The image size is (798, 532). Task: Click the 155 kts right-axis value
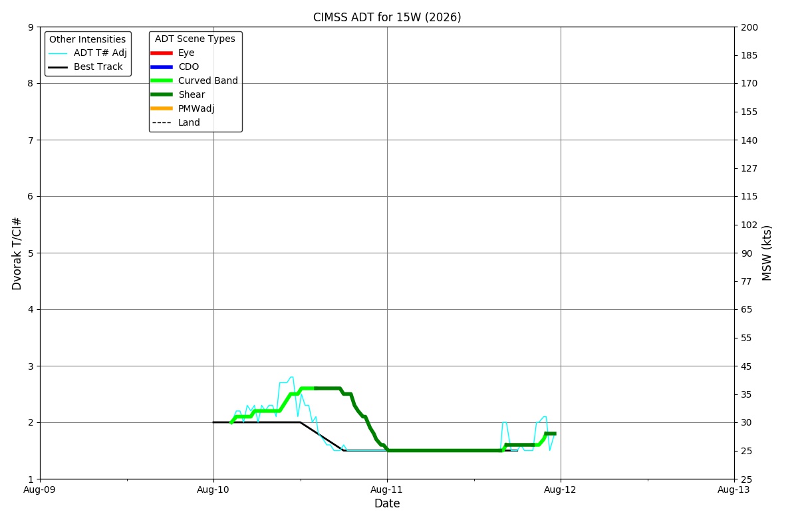coord(749,112)
